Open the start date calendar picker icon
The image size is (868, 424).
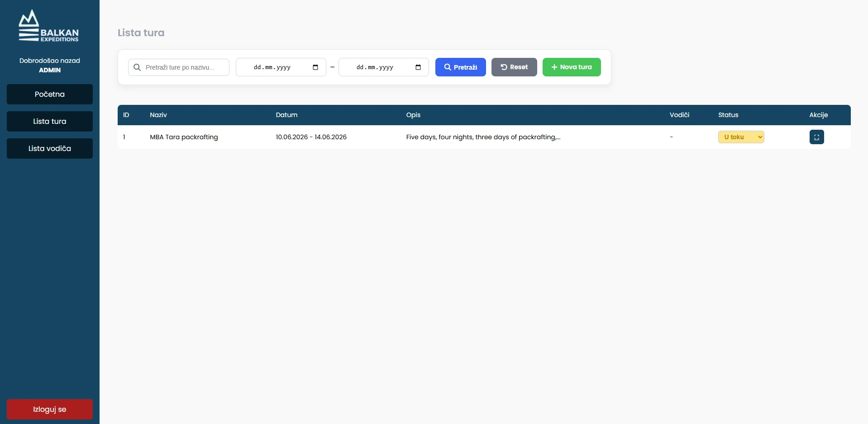click(315, 67)
